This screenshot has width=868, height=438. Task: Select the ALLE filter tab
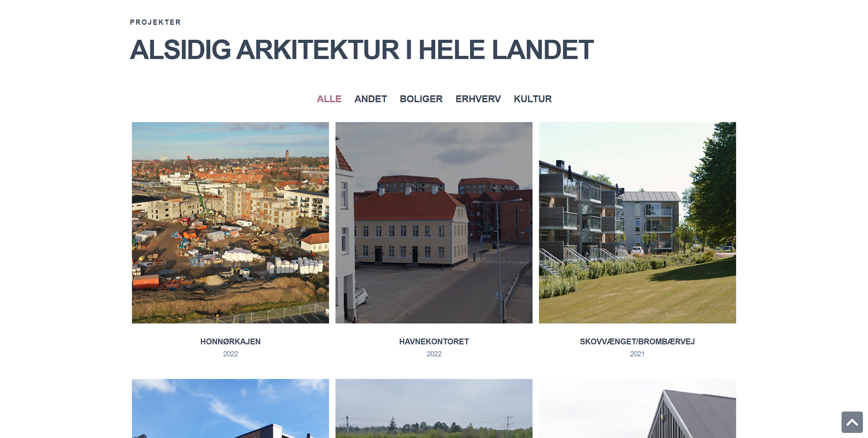(329, 99)
